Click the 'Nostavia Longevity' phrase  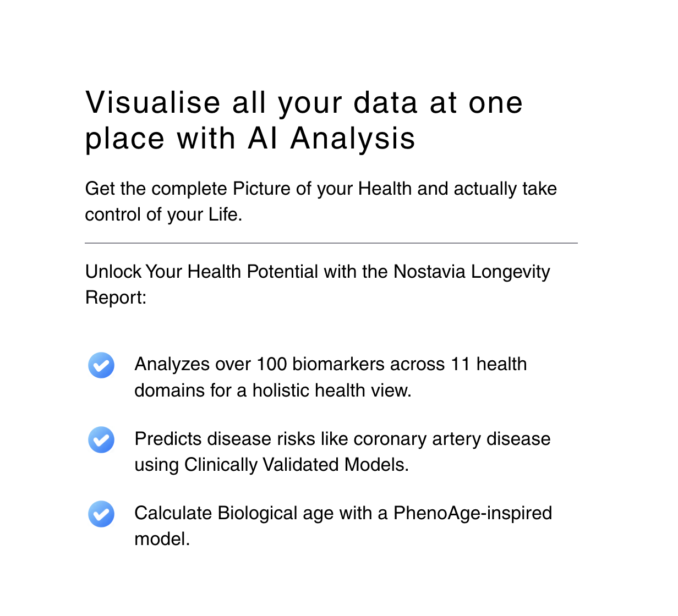(x=472, y=272)
